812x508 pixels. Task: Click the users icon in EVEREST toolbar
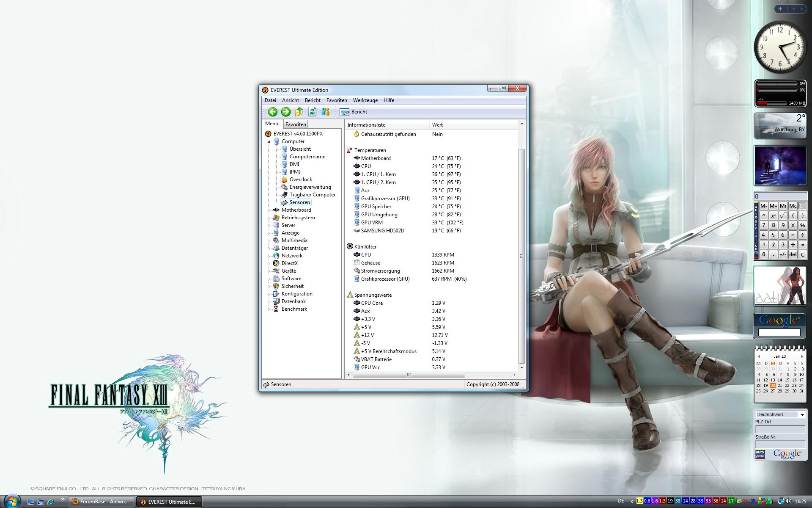click(x=325, y=112)
